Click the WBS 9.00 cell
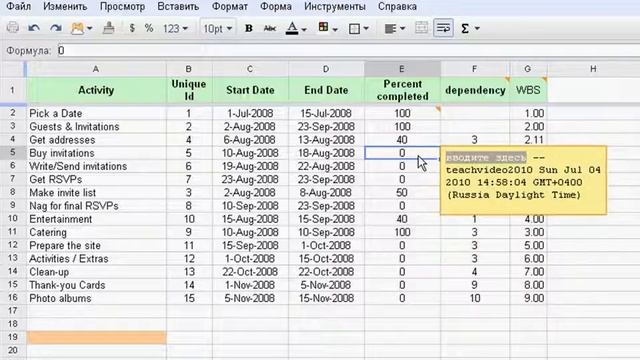 529,298
